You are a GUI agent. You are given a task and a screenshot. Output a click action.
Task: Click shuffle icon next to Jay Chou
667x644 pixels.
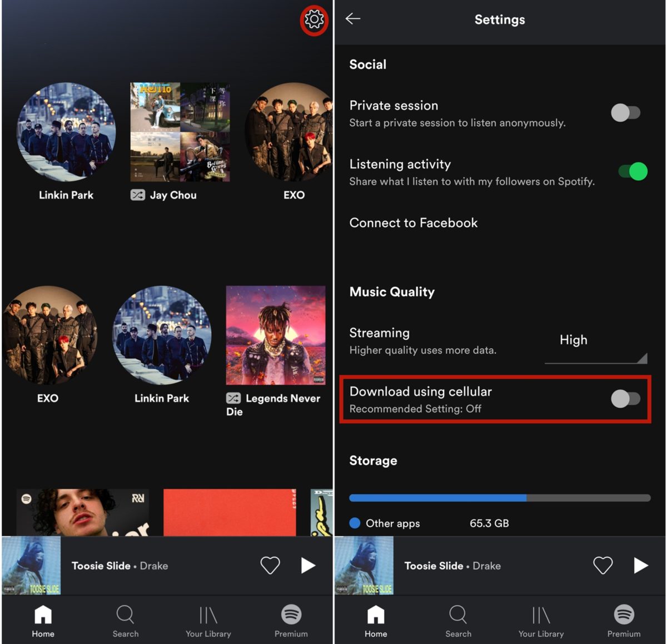(x=138, y=195)
